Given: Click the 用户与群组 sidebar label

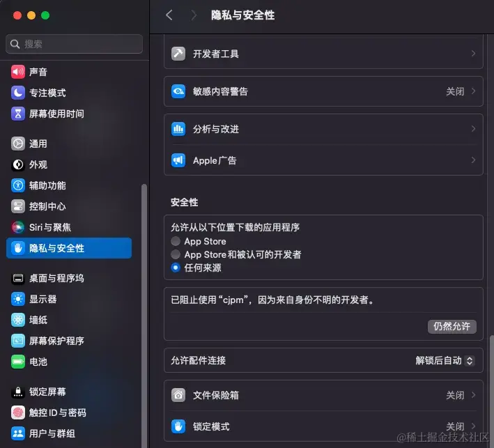Looking at the screenshot, I should [52, 433].
